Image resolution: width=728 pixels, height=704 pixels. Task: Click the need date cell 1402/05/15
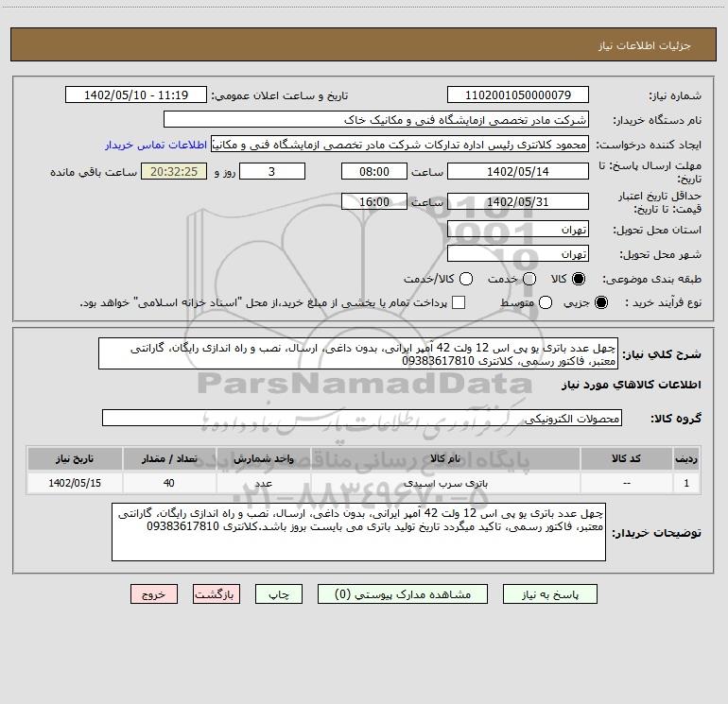click(75, 483)
